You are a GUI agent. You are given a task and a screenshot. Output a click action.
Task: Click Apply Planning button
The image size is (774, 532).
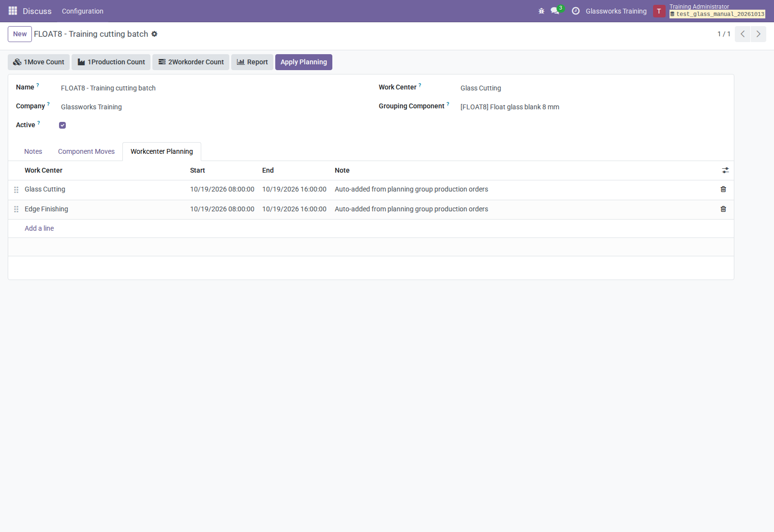(x=303, y=62)
